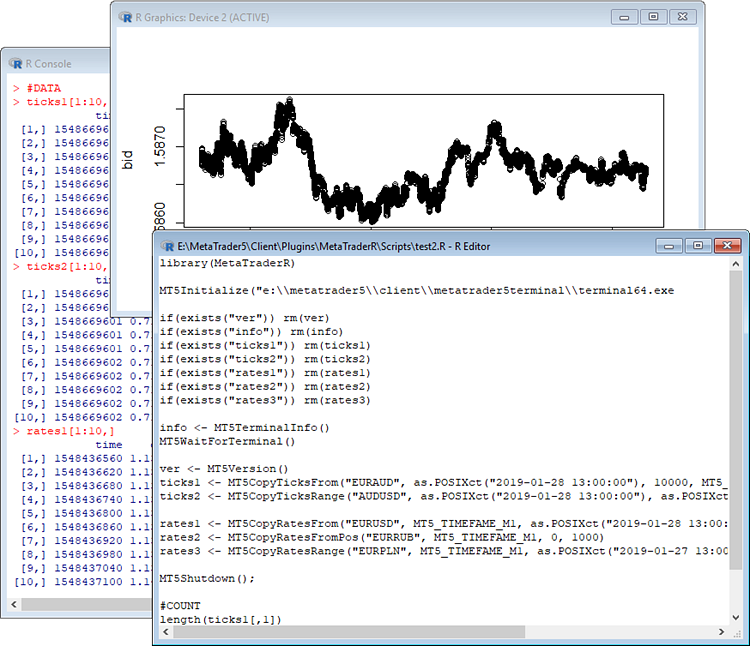The width and height of the screenshot is (750, 646).
Task: Maximize the test2.R R Editor window
Action: click(696, 245)
